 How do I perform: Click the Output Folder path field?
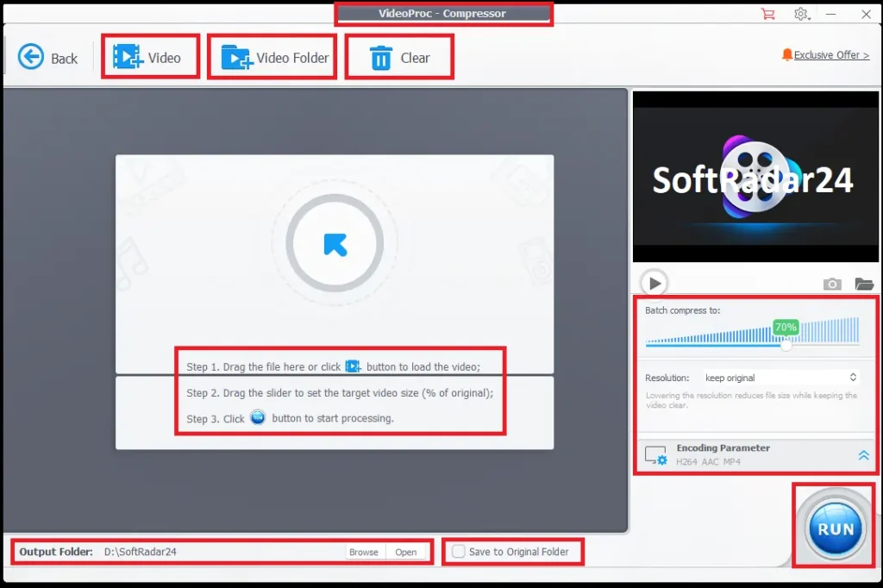222,552
